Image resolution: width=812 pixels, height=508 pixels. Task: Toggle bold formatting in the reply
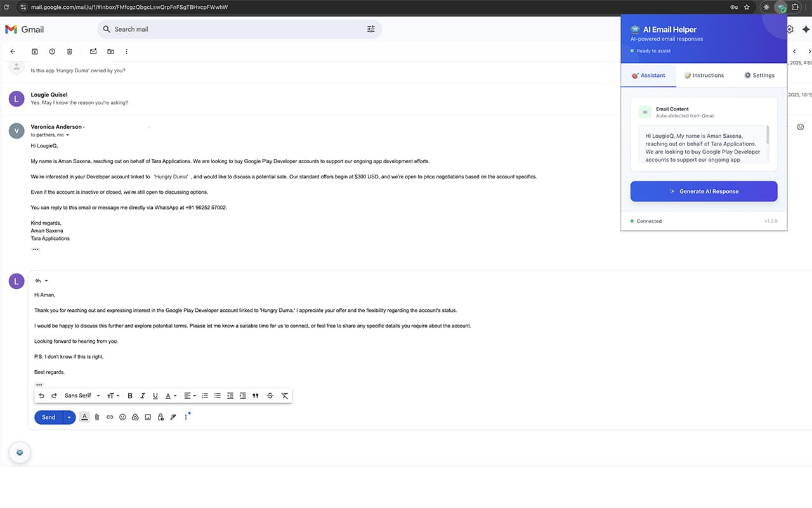click(x=129, y=396)
